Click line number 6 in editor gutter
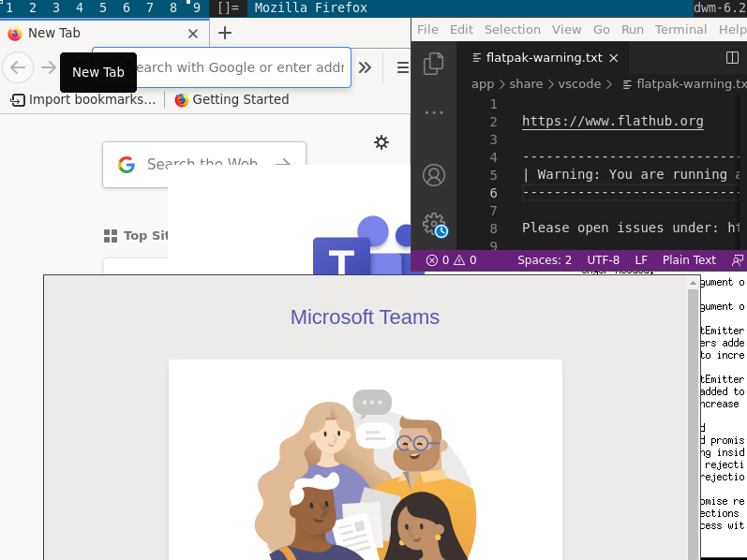The height and width of the screenshot is (560, 747). point(494,193)
